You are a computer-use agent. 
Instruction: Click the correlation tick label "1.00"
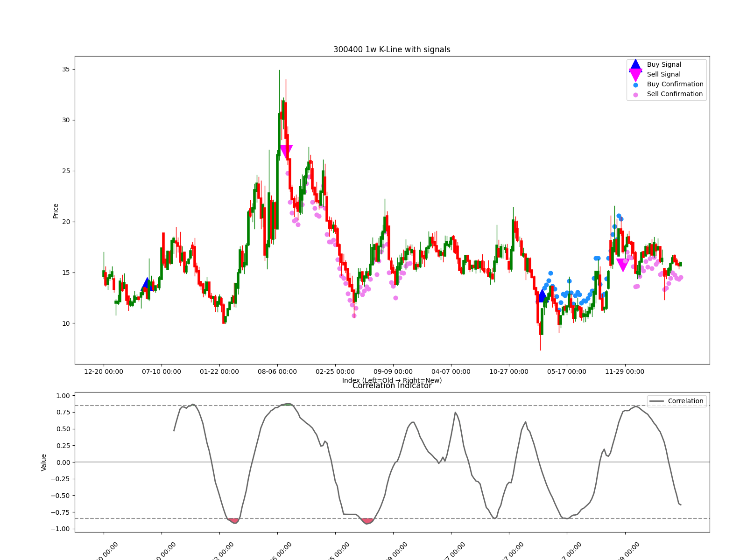(63, 396)
